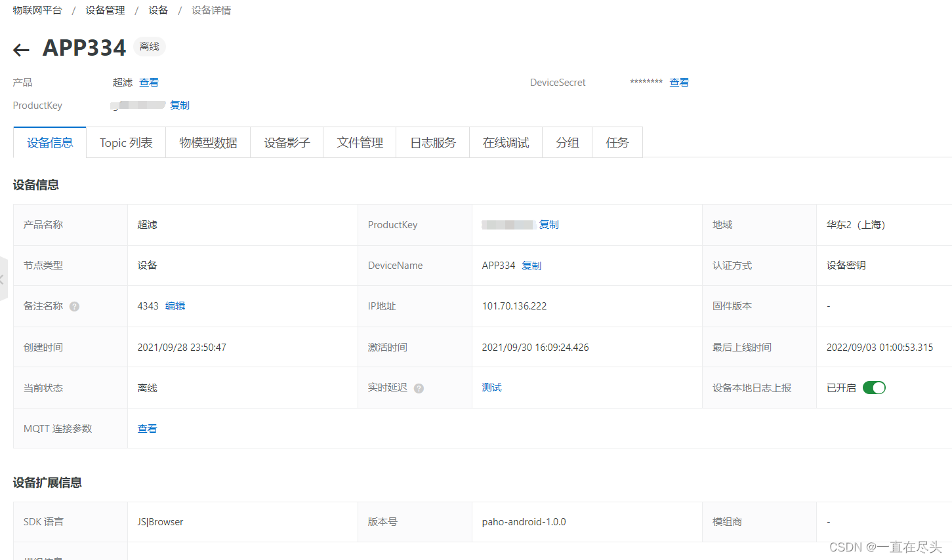This screenshot has width=952, height=560.
Task: Edit the 备注名称 4343
Action: (x=175, y=306)
